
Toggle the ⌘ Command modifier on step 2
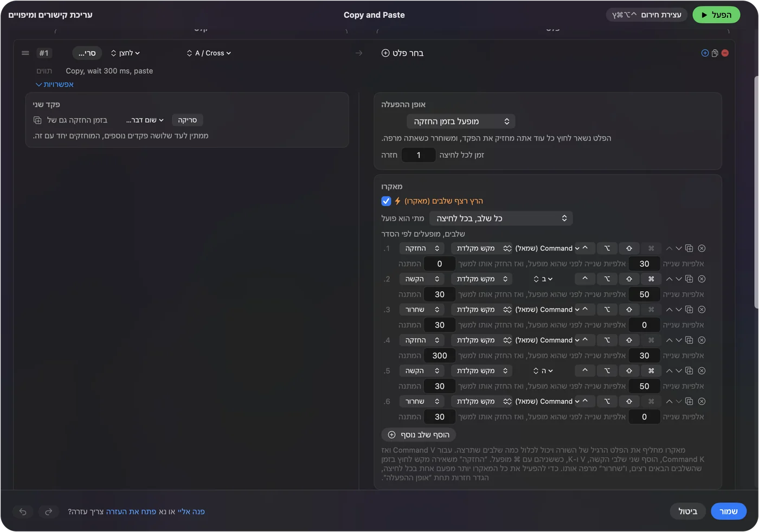pyautogui.click(x=651, y=279)
